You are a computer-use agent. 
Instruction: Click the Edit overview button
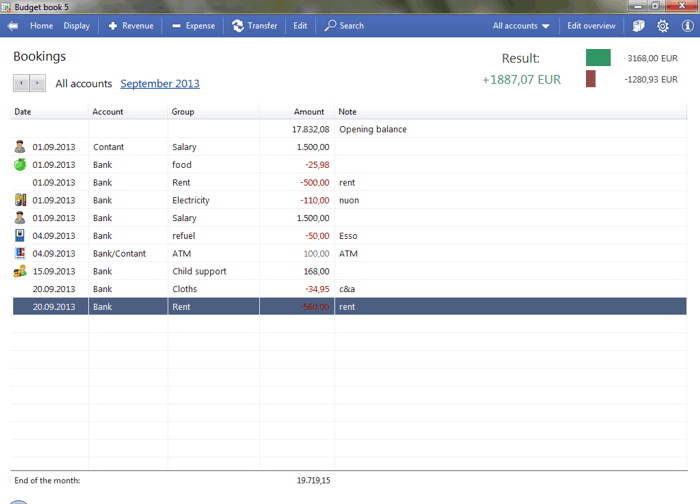(x=591, y=26)
